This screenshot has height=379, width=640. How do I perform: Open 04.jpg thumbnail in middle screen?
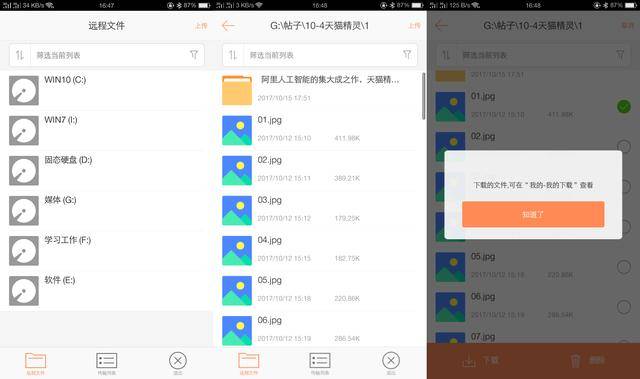[x=237, y=250]
